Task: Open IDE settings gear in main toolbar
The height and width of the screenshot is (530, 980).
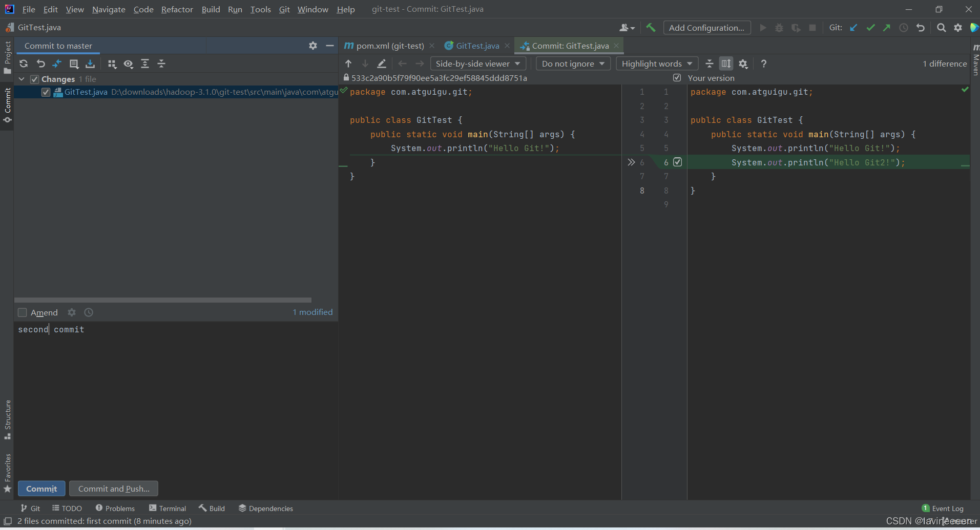Action: coord(958,28)
